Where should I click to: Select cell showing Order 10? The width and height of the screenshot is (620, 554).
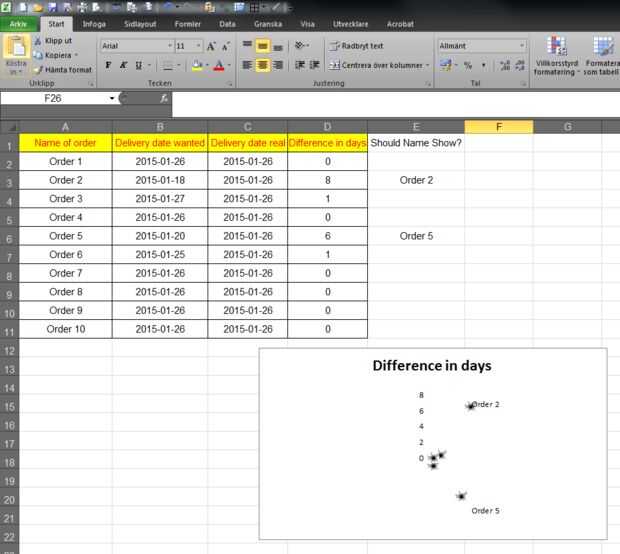pos(66,329)
